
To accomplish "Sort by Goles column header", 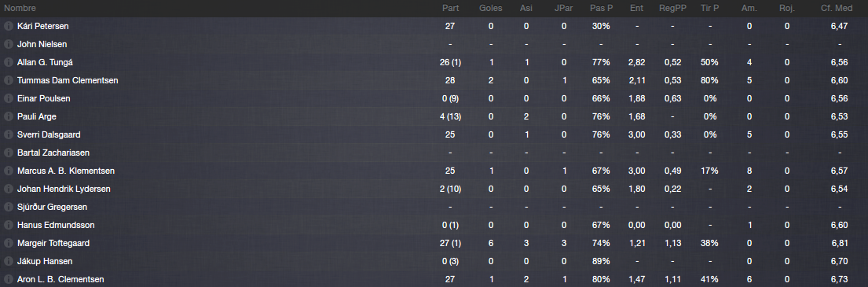I will point(490,9).
